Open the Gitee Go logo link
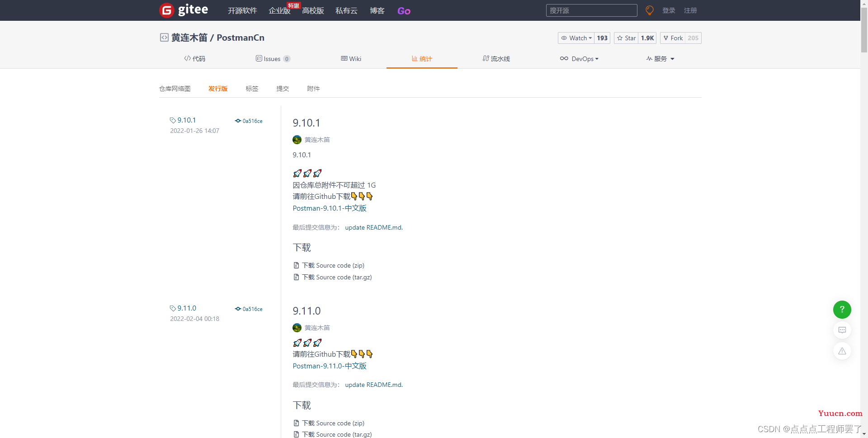The width and height of the screenshot is (868, 438). [404, 11]
